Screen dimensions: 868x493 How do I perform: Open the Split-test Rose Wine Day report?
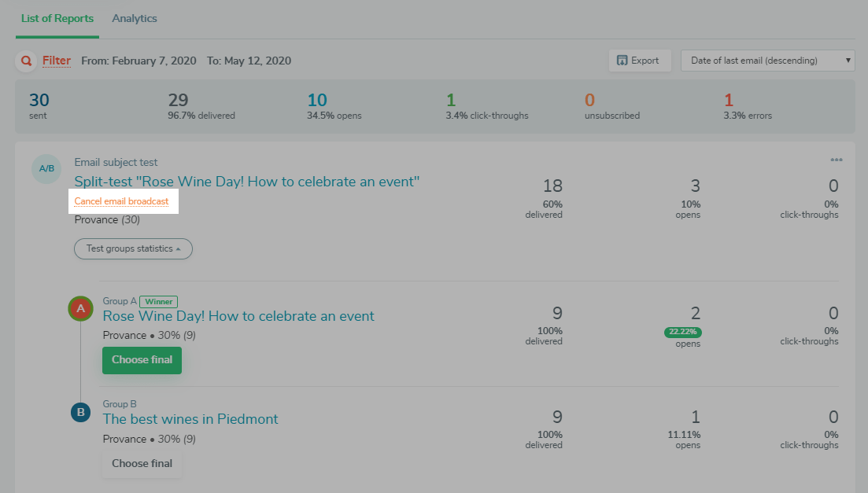point(247,182)
